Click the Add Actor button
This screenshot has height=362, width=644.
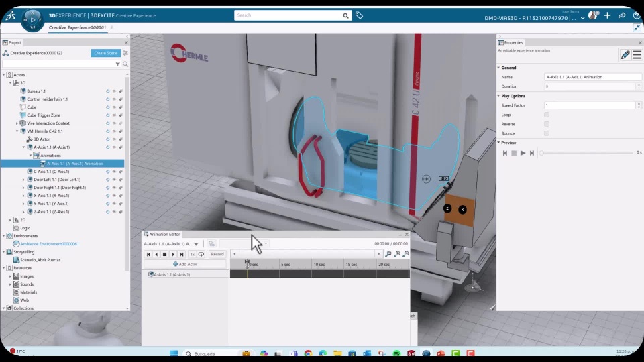[x=185, y=264]
